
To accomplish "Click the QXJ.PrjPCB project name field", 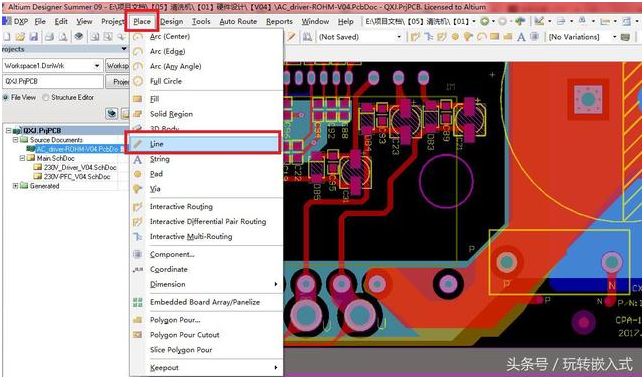I will coord(53,82).
